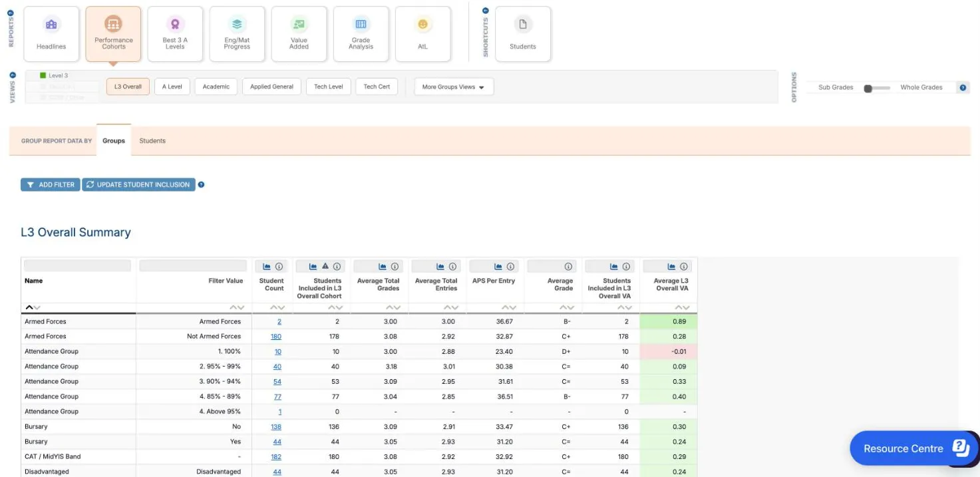Image resolution: width=980 pixels, height=477 pixels.
Task: Toggle the Sub Grades / Whole Grades slider
Action: (876, 88)
